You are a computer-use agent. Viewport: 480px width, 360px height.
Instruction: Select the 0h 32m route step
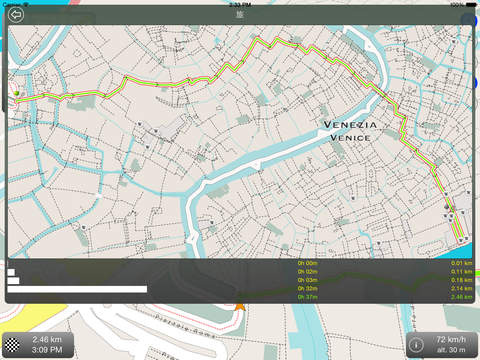[307, 288]
